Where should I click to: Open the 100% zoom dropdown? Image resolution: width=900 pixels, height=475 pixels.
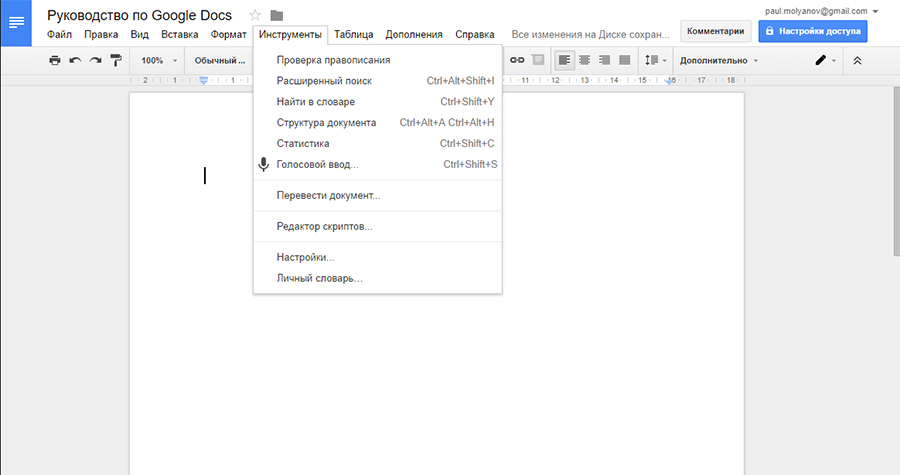[159, 60]
